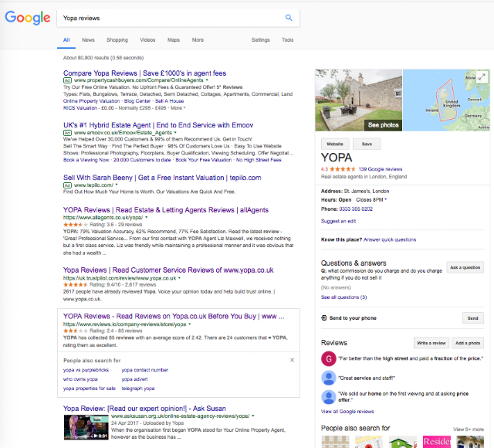
Task: Open the allagents.co.uk URL dropdown arrow
Action: (x=147, y=218)
